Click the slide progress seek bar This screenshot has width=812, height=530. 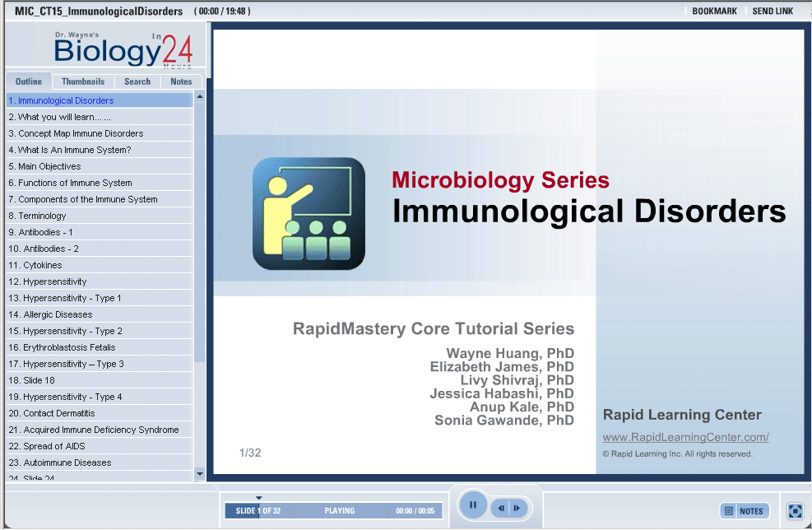tap(333, 511)
